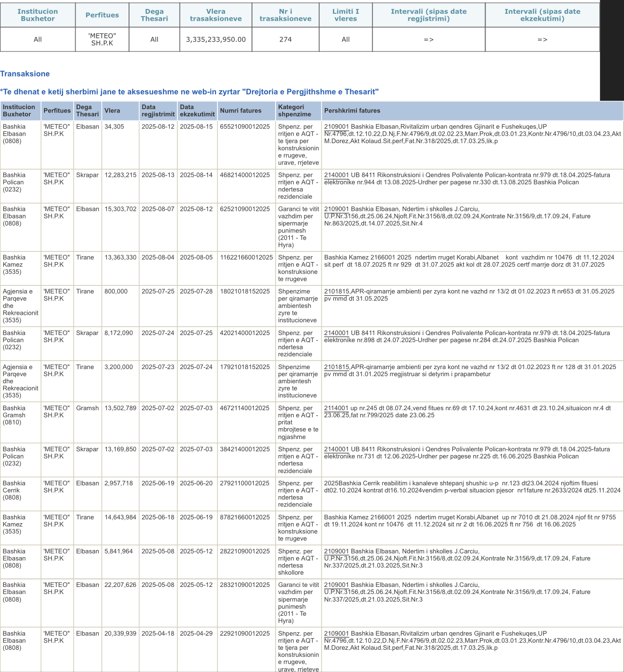
Task: Click the 'Vlera trasaksioneve' summary header
Action: pyautogui.click(x=216, y=15)
